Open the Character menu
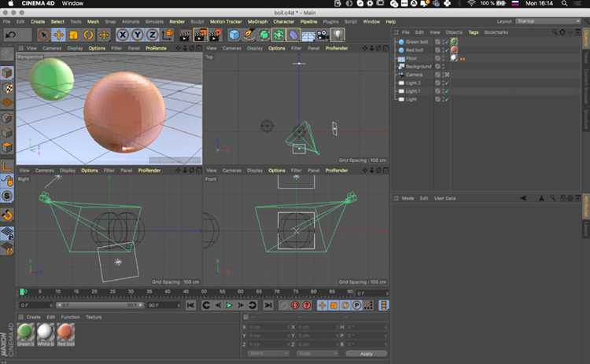Screen dimensions: 590x364 click(284, 22)
